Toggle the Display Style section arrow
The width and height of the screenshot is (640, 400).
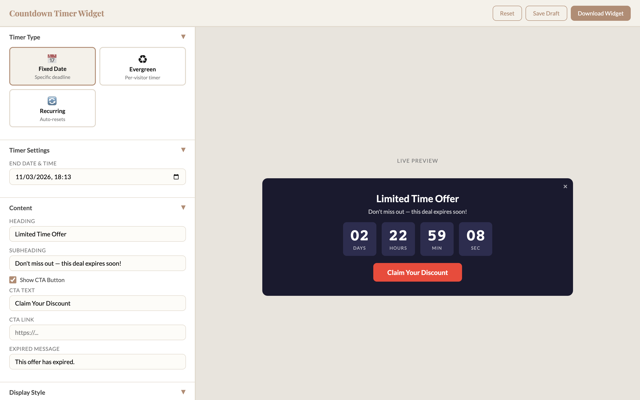[183, 392]
